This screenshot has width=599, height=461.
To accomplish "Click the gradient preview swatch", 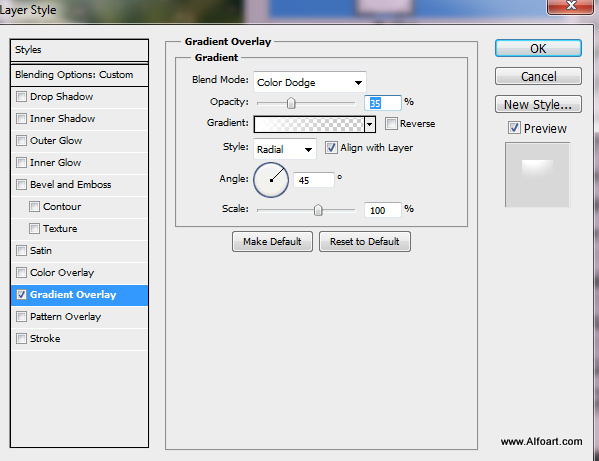I will 309,124.
